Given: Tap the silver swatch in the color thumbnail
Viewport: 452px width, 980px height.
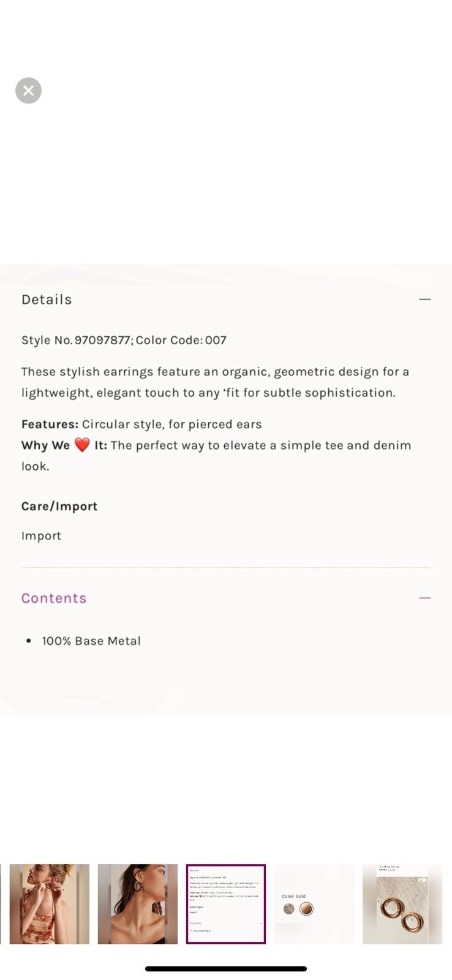Looking at the screenshot, I should tap(289, 909).
